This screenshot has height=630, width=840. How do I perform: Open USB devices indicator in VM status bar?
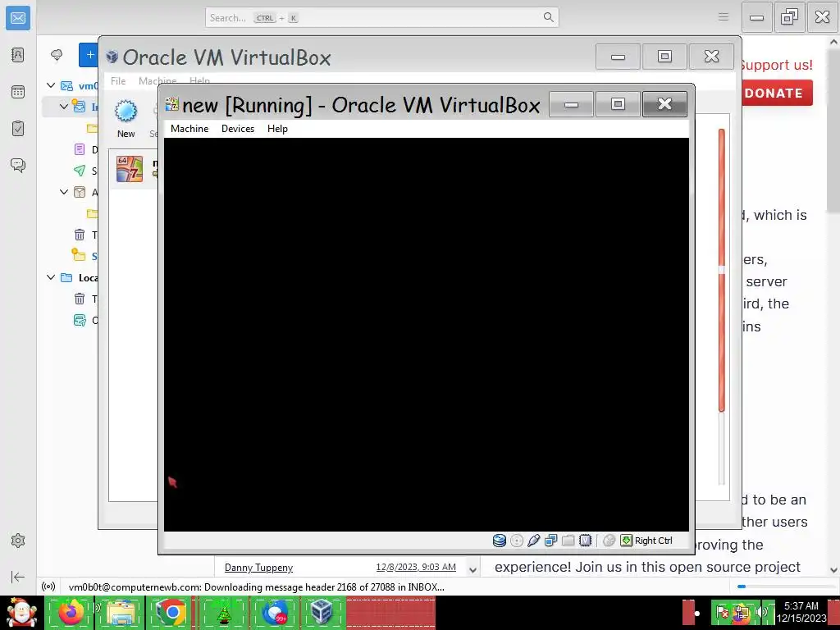coord(533,541)
